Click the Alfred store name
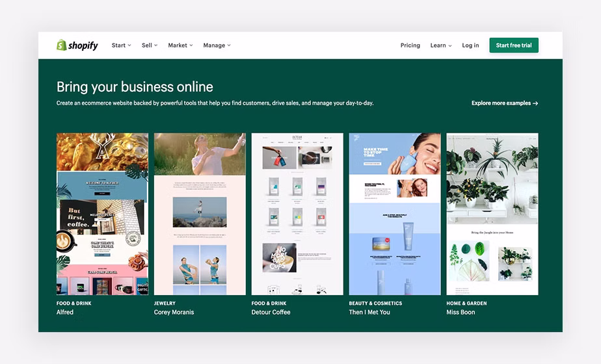 pos(65,313)
